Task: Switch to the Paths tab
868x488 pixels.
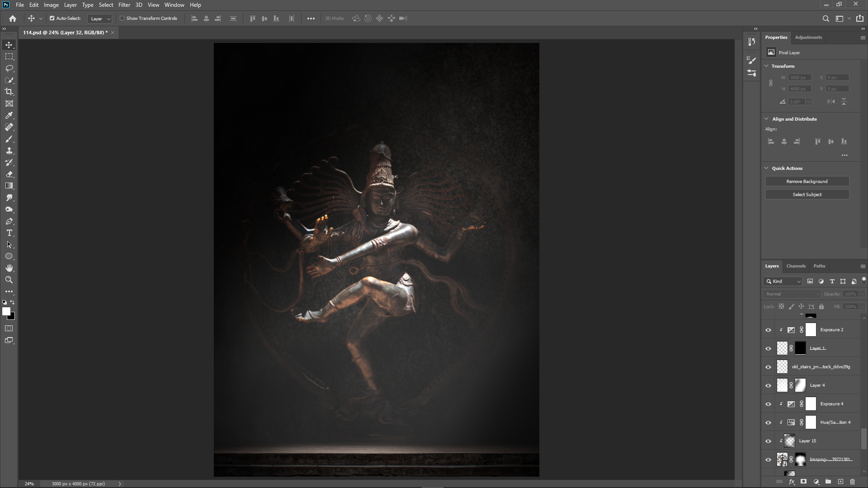Action: click(819, 266)
